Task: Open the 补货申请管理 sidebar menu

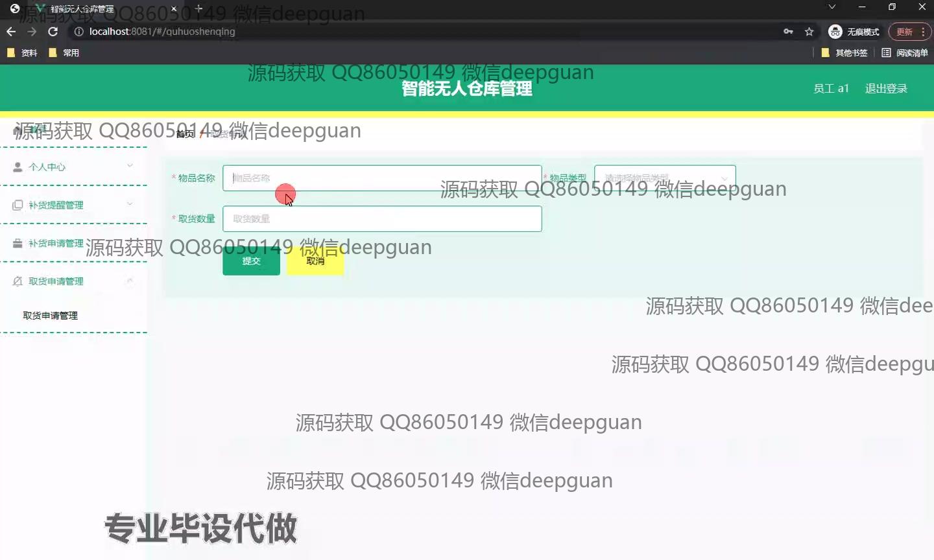Action: coord(74,243)
